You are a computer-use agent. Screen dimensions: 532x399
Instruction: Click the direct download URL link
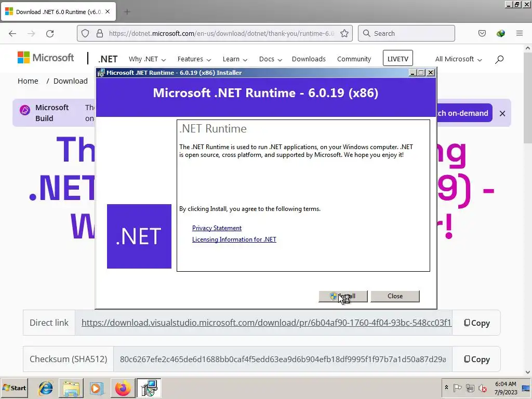click(267, 323)
